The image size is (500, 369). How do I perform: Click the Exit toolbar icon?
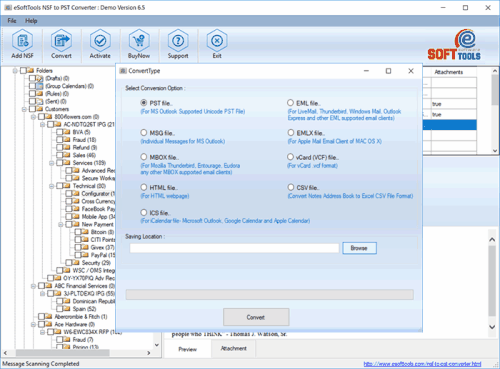click(217, 41)
